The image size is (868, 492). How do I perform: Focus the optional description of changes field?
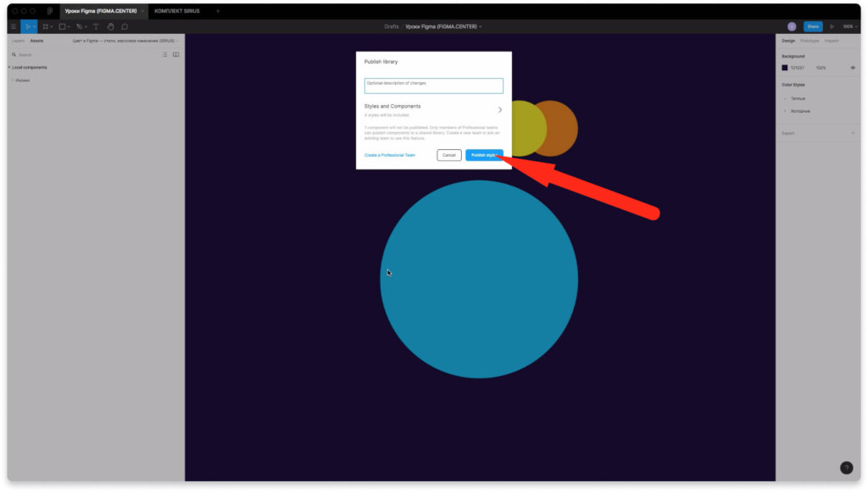[433, 86]
